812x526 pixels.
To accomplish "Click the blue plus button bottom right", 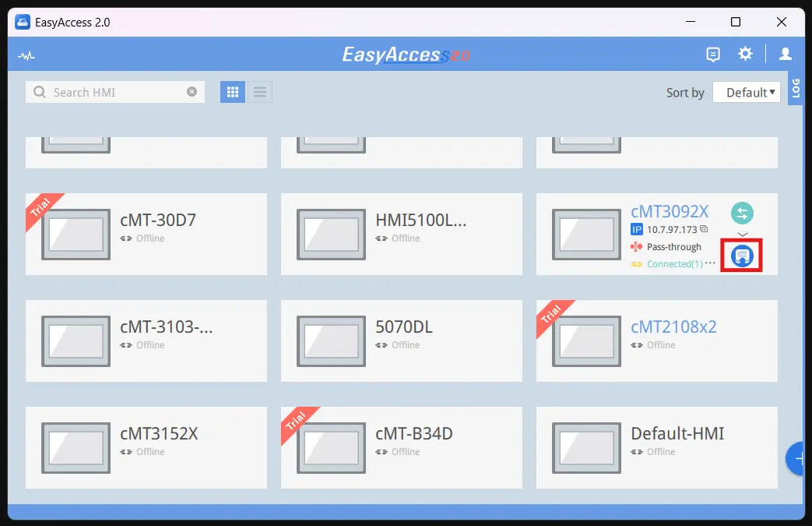I will 799,459.
